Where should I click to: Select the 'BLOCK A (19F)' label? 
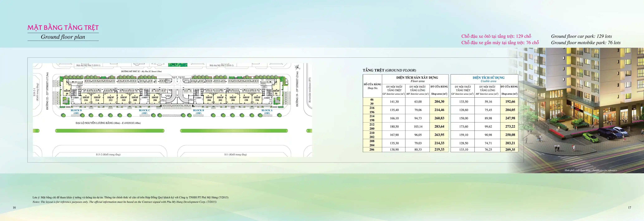pos(267,112)
